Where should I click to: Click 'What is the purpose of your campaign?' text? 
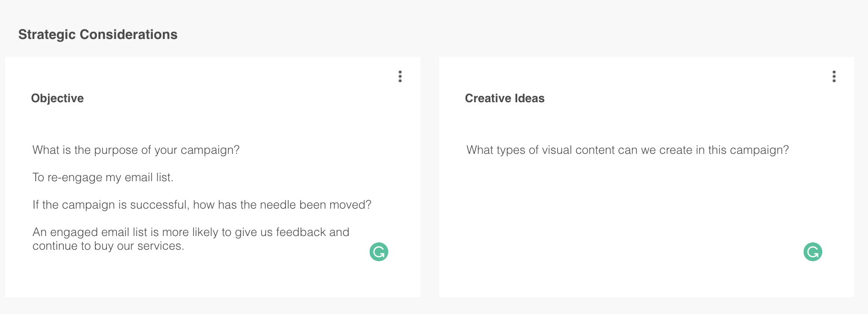(x=136, y=150)
